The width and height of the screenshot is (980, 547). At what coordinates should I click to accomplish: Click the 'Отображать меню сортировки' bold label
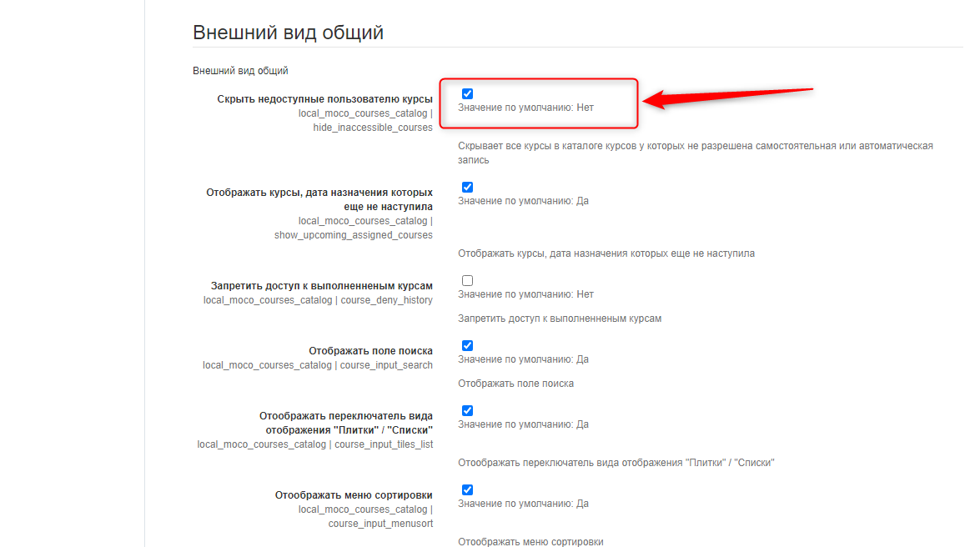coord(354,495)
